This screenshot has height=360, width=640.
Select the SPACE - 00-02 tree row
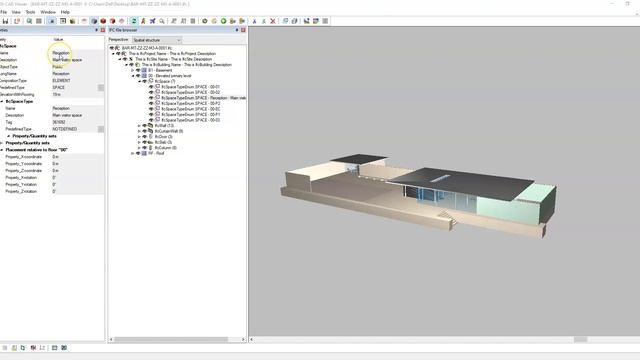coord(191,93)
